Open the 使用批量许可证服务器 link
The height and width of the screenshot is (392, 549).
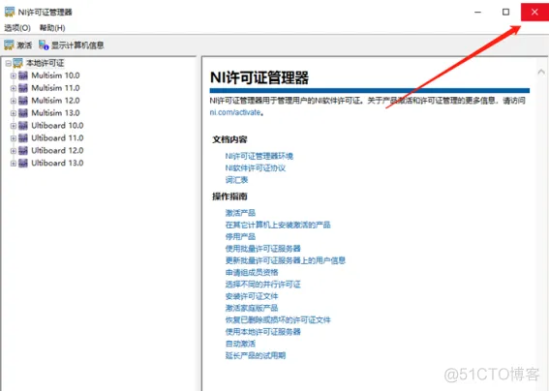point(262,249)
